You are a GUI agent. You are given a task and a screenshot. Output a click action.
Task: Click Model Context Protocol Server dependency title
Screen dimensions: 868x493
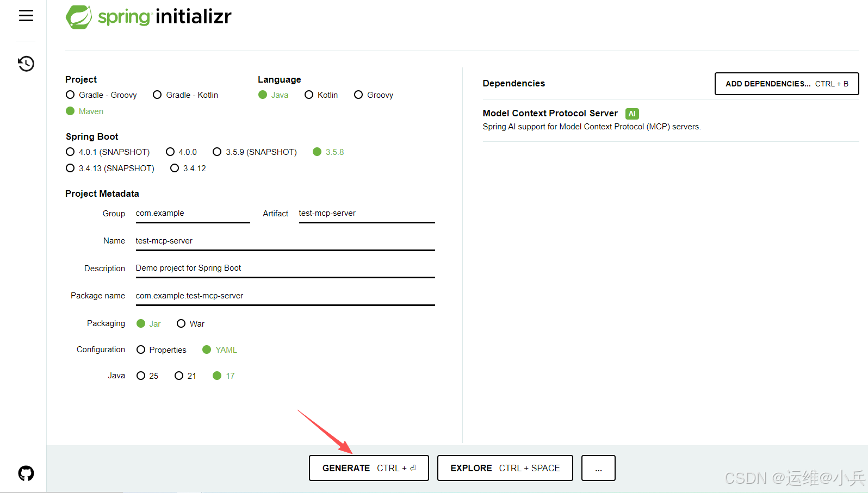pyautogui.click(x=550, y=113)
